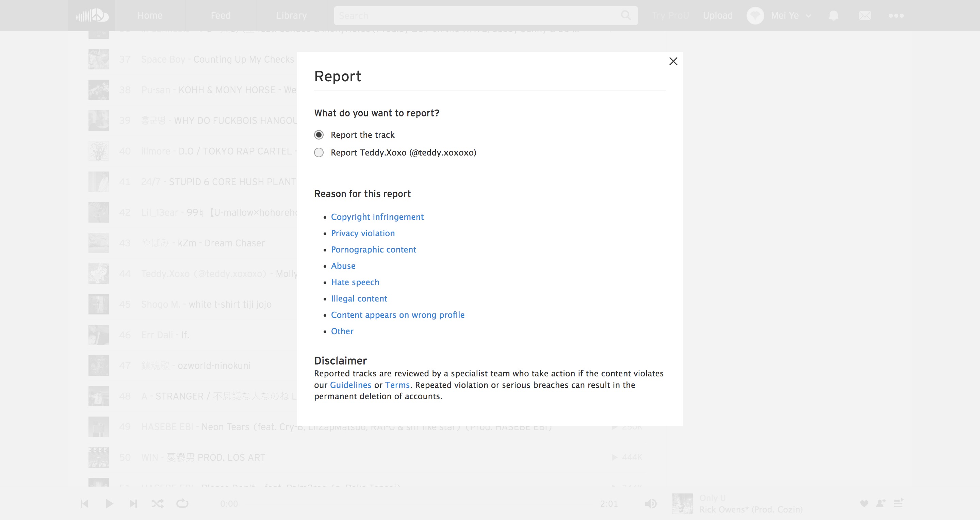
Task: Select the 'Report Teddy.Xoxo' radio option
Action: (319, 152)
